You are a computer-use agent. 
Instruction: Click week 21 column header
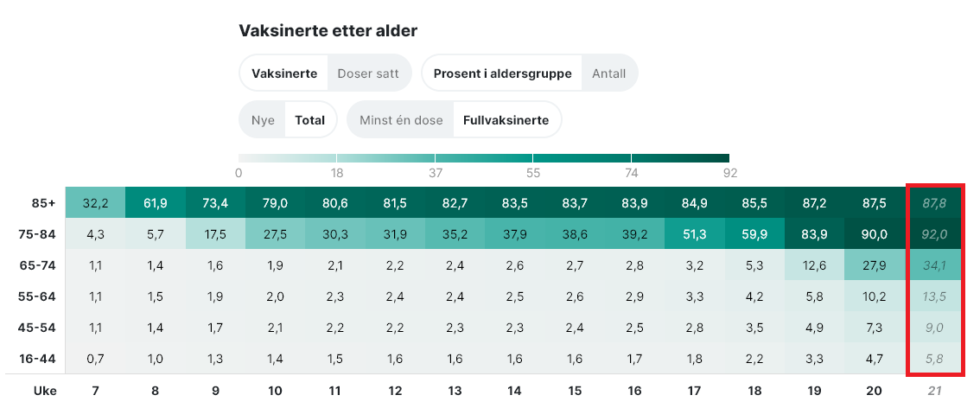coord(934,391)
